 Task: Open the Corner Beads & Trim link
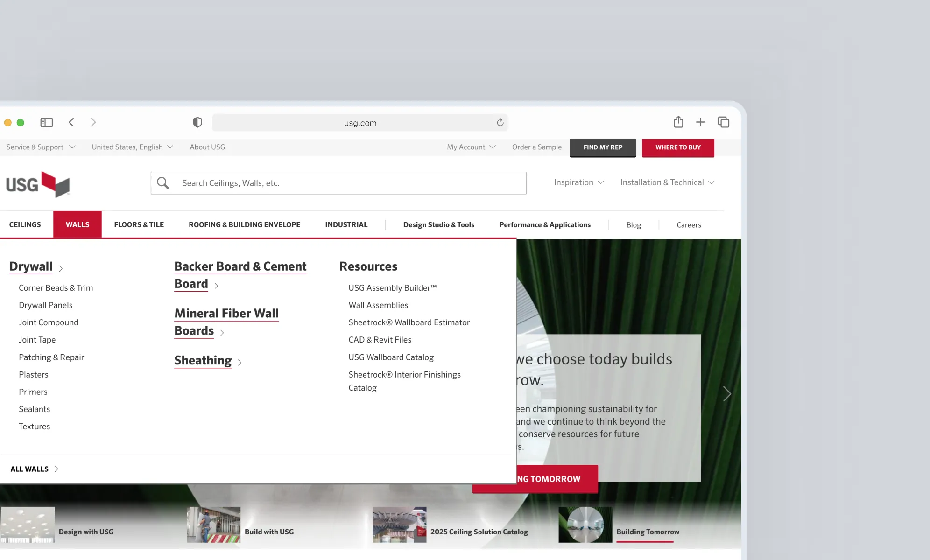point(56,288)
